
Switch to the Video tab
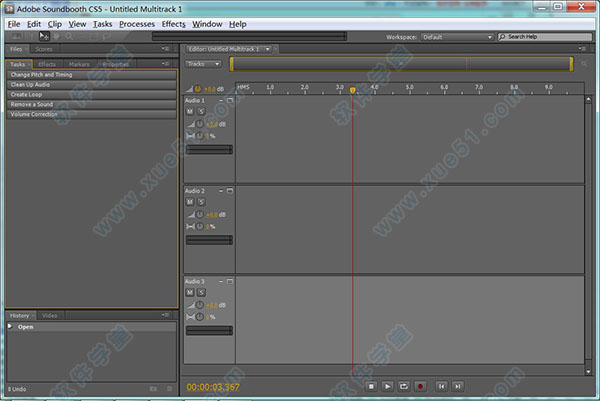coord(50,316)
